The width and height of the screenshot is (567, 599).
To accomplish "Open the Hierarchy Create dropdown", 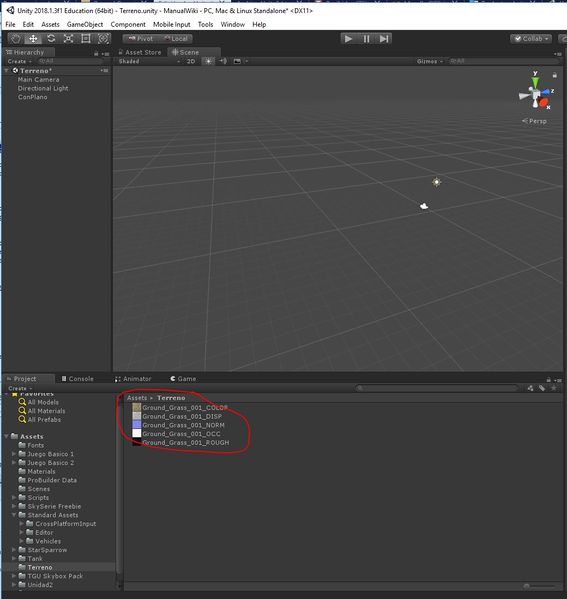I will click(19, 61).
